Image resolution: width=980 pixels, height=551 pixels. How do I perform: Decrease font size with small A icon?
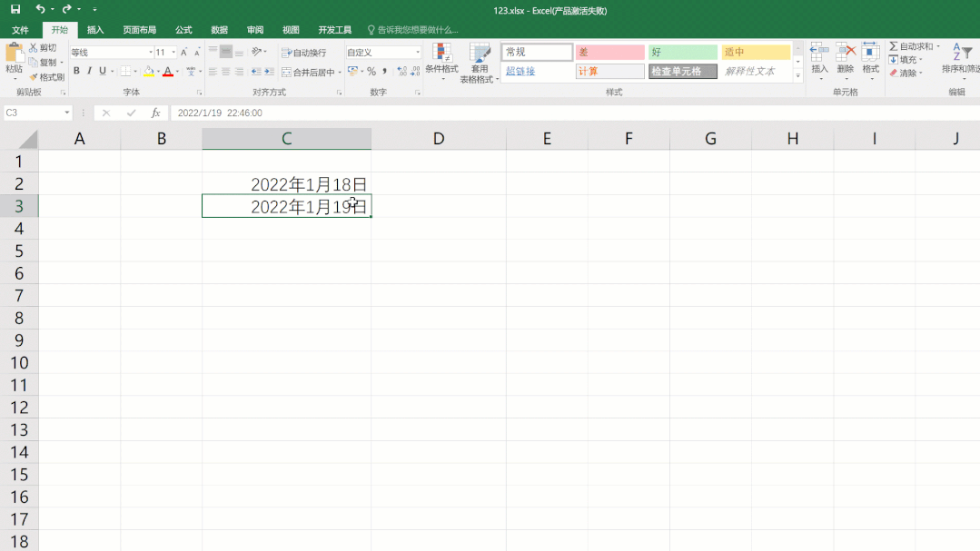(197, 53)
